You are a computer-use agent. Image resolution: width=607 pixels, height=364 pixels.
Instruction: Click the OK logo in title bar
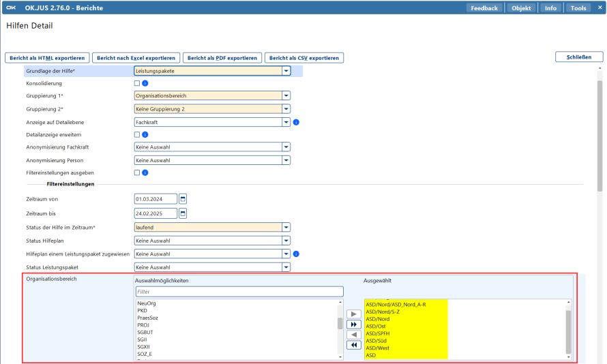[11, 7]
